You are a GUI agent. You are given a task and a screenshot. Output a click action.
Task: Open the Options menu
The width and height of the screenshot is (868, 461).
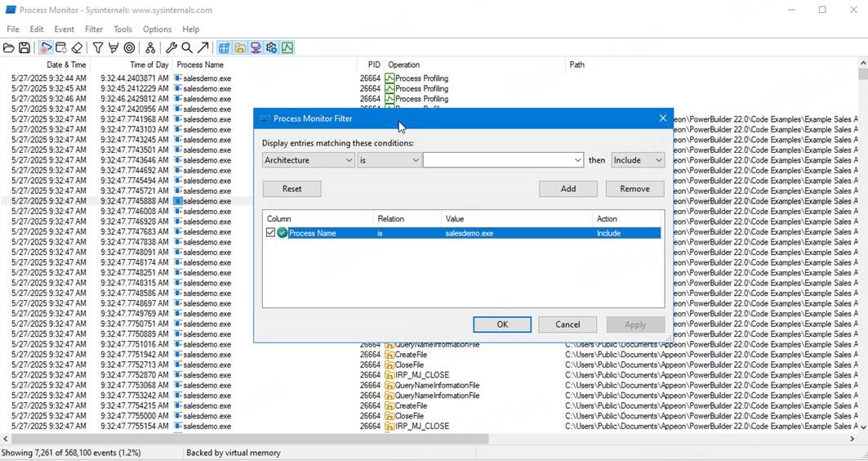158,29
